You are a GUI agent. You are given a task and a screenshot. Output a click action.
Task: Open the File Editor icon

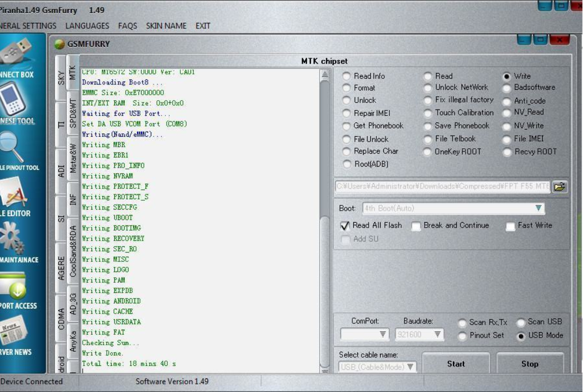(x=14, y=191)
